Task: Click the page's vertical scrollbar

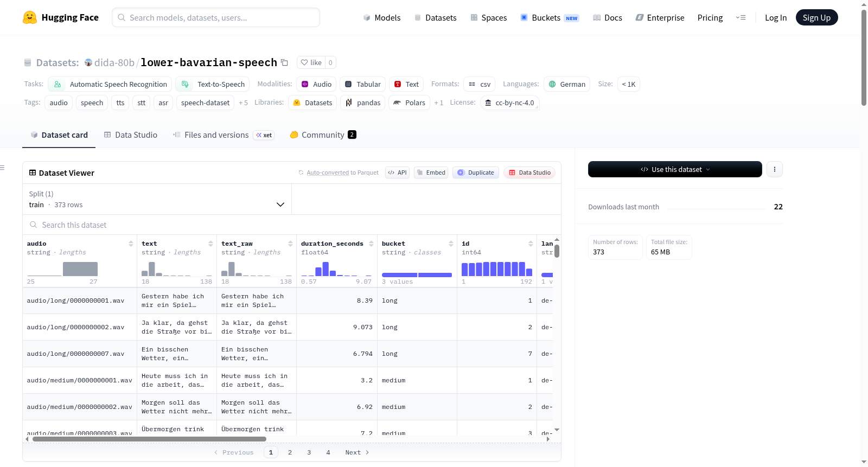Action: pos(864,57)
